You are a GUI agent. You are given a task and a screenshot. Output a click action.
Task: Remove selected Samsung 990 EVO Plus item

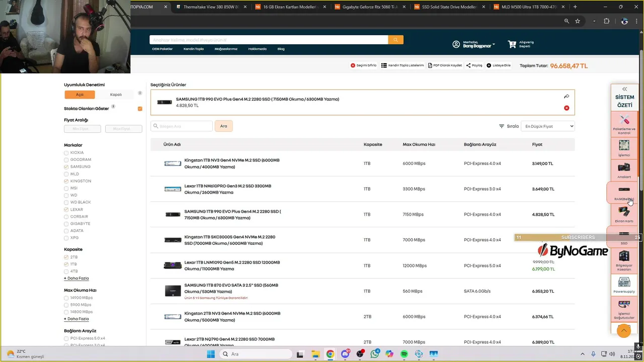pos(567,108)
